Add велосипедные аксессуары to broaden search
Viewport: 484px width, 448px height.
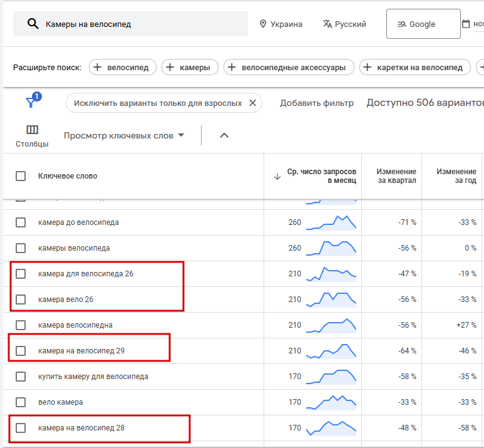pyautogui.click(x=289, y=68)
